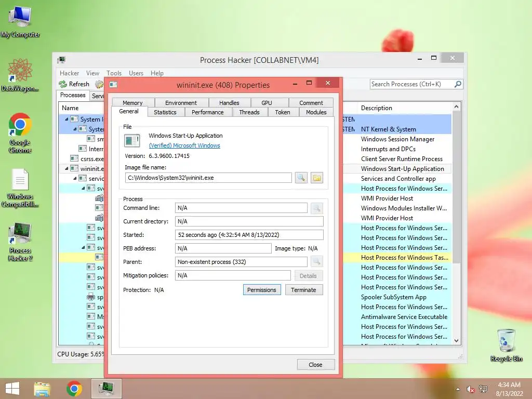This screenshot has width=532, height=399.
Task: Click the greyed-out parent process inspect button
Action: [316, 262]
